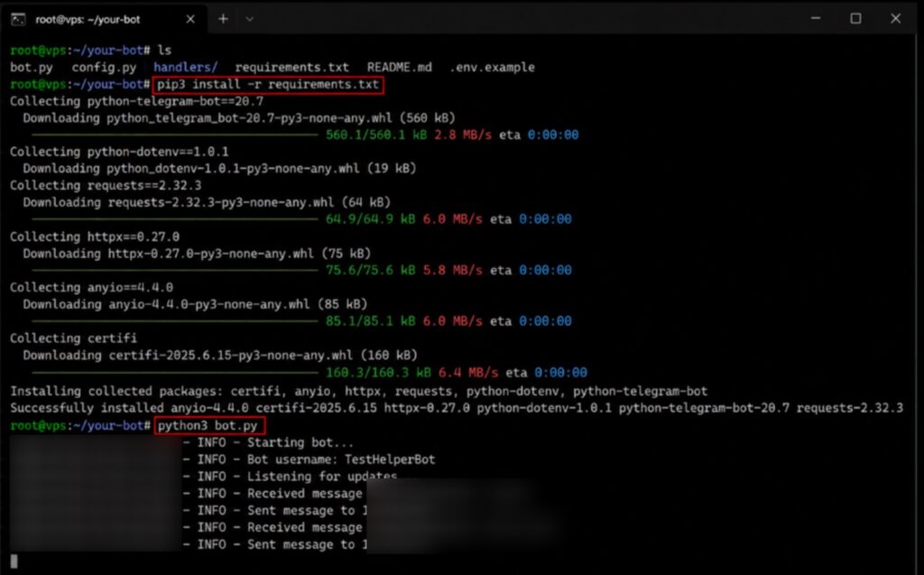Screen dimensions: 924x575
Task: Click the Bot username: TestHelperBot log line
Action: click(309, 459)
